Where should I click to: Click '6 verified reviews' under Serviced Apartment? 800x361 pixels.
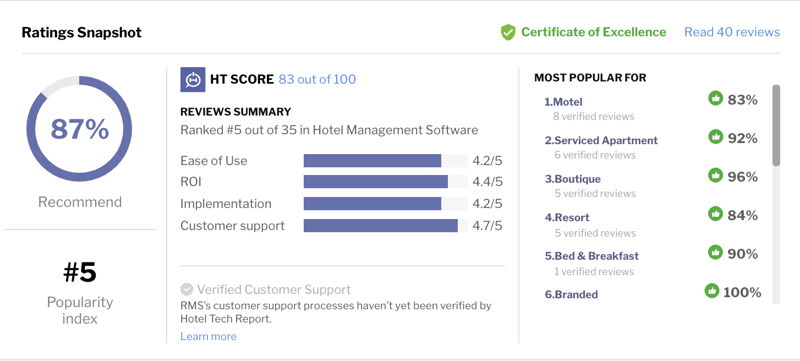click(595, 154)
